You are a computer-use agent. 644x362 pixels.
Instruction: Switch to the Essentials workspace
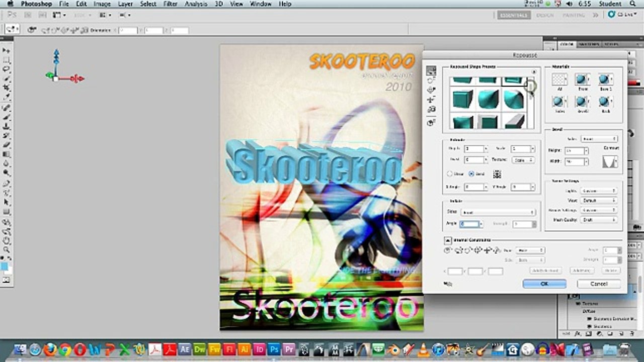tap(514, 15)
